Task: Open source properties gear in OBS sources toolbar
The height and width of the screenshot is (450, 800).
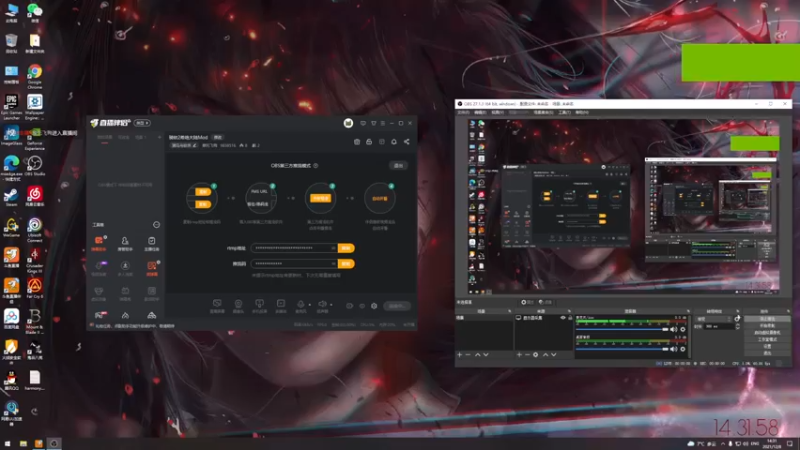Action: (536, 355)
